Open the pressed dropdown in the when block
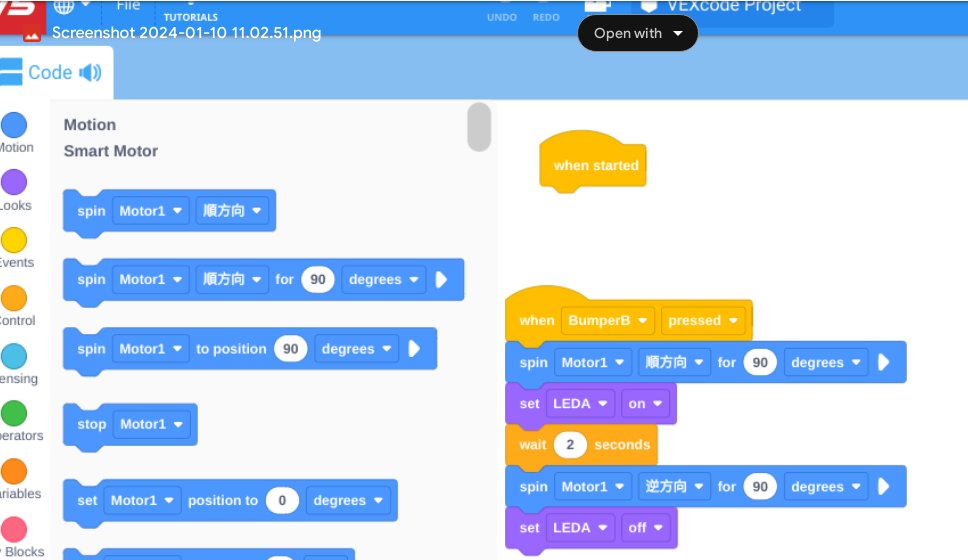Screen dimensions: 968x560 [703, 320]
